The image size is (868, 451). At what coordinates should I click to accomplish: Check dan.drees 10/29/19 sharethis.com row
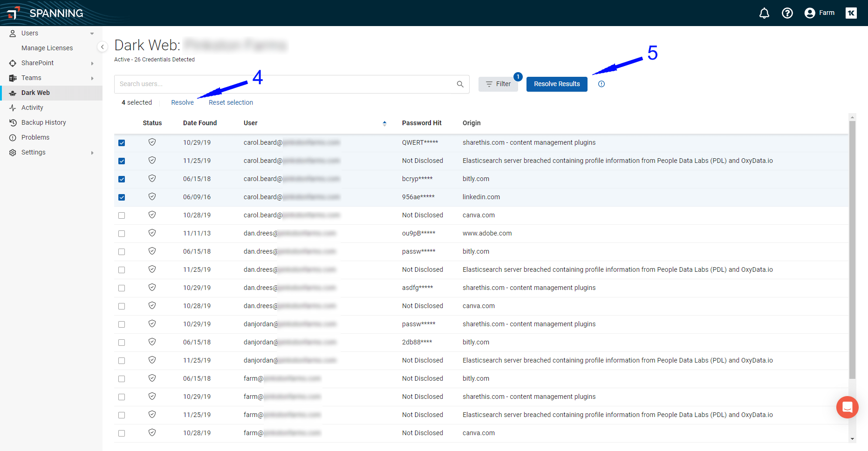click(122, 288)
